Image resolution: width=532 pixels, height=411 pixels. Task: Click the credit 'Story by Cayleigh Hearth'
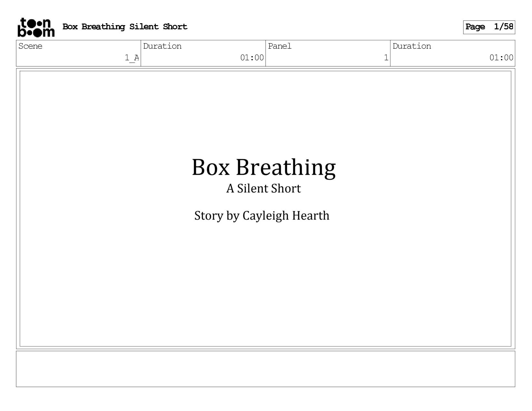tap(262, 216)
